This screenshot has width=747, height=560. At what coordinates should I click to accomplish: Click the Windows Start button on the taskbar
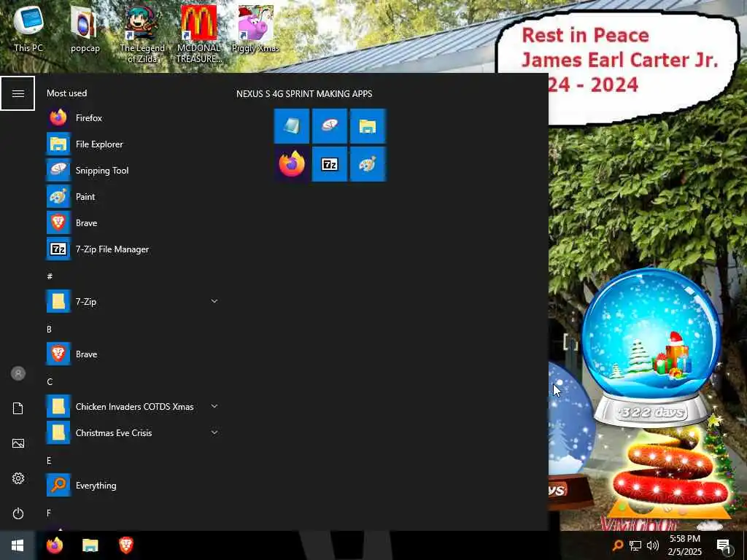click(18, 545)
